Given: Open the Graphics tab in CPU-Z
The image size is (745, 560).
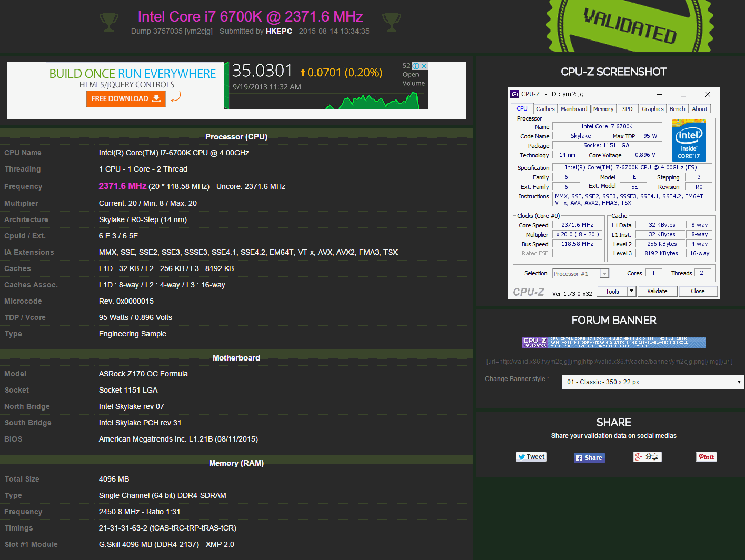Looking at the screenshot, I should click(652, 109).
